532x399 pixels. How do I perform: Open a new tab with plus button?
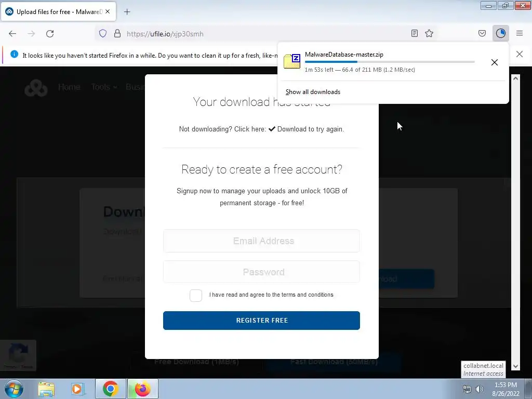(127, 12)
